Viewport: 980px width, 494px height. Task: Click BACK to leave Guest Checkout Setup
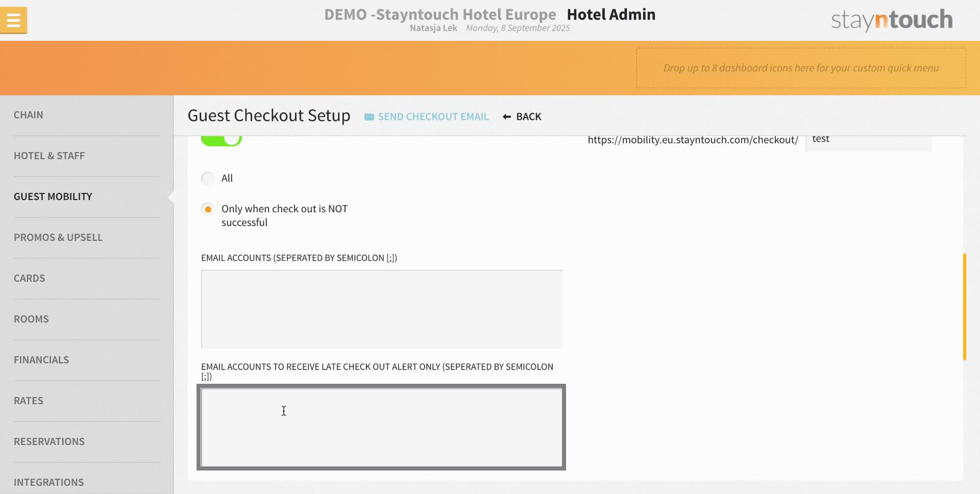click(528, 116)
